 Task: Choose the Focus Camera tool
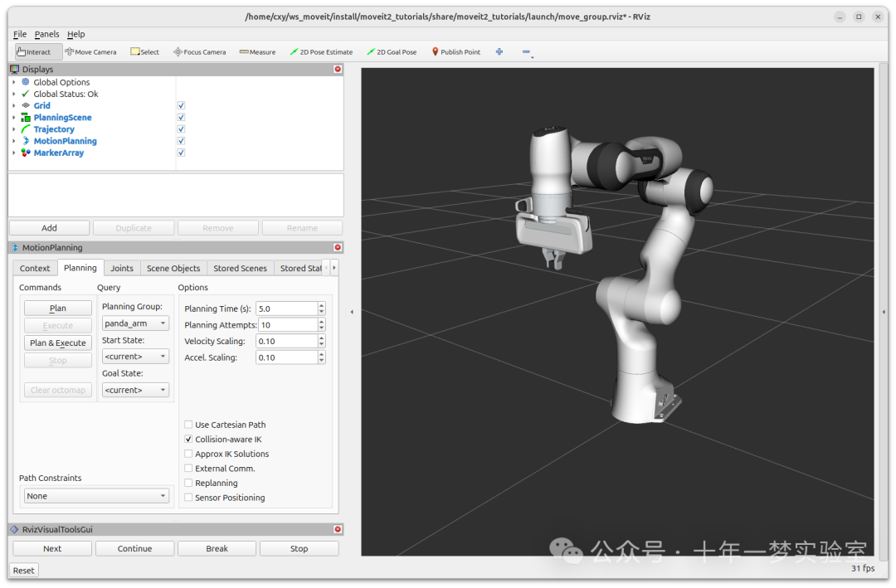199,52
